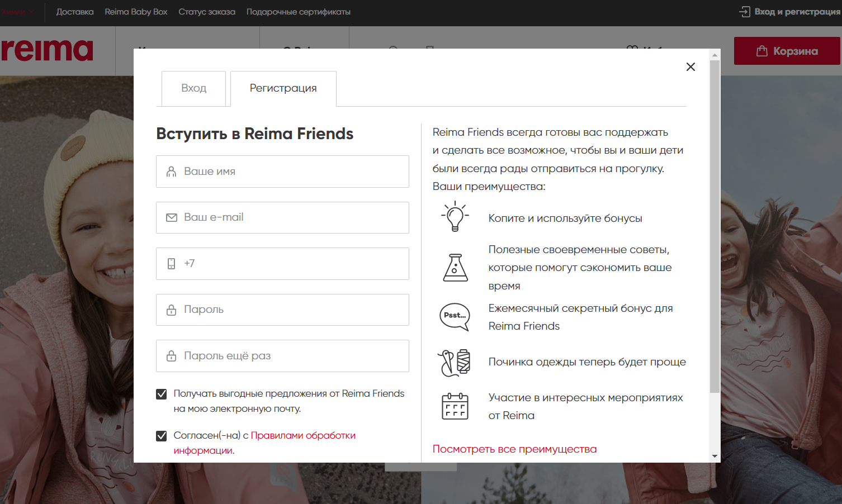
Task: Click the text Ваши преимущества:
Action: (489, 187)
